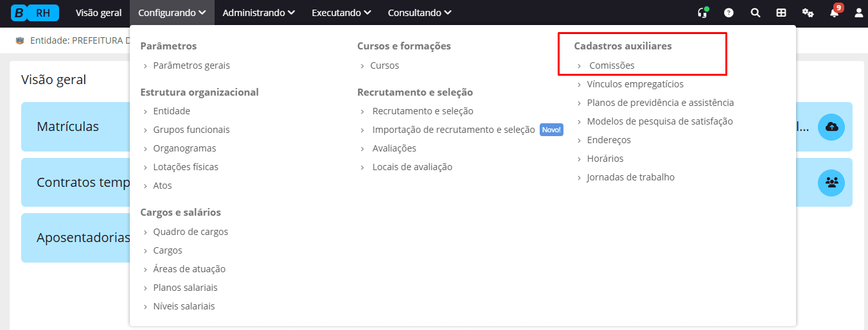868x330 pixels.
Task: Expand the Administrando dropdown menu
Action: pos(259,12)
